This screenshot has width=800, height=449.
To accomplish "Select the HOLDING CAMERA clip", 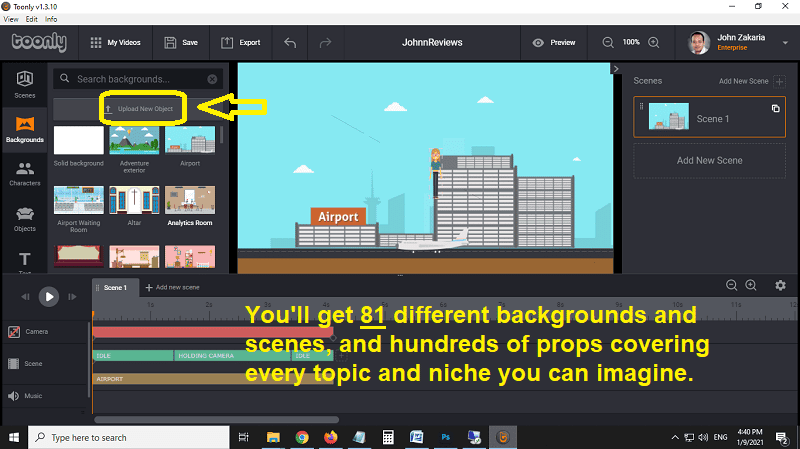I will [233, 356].
